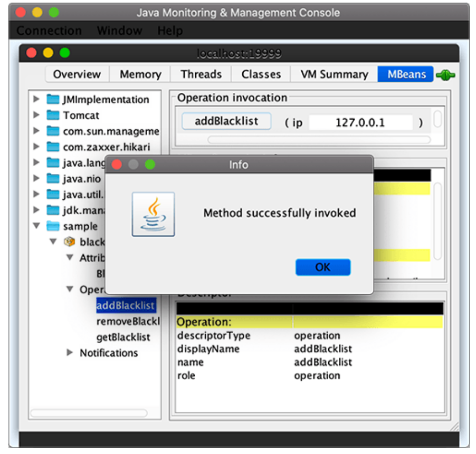Close the localhost:19999 inner window

pos(31,53)
